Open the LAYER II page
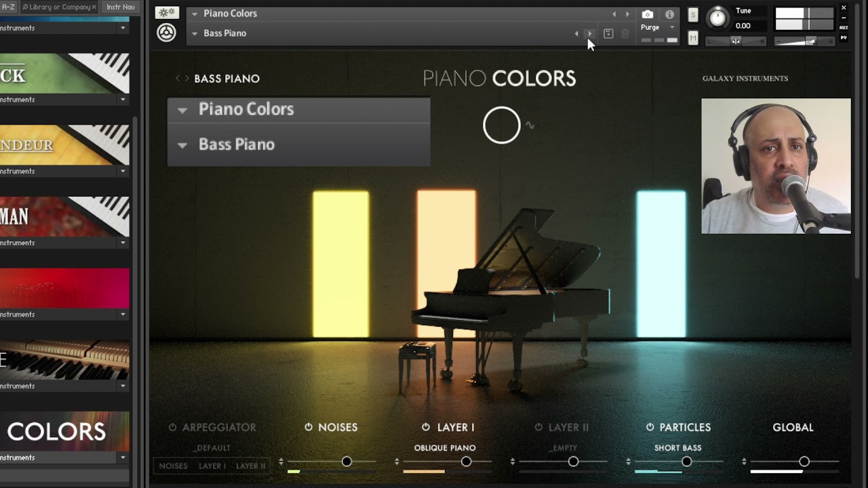The image size is (868, 488). [x=568, y=427]
